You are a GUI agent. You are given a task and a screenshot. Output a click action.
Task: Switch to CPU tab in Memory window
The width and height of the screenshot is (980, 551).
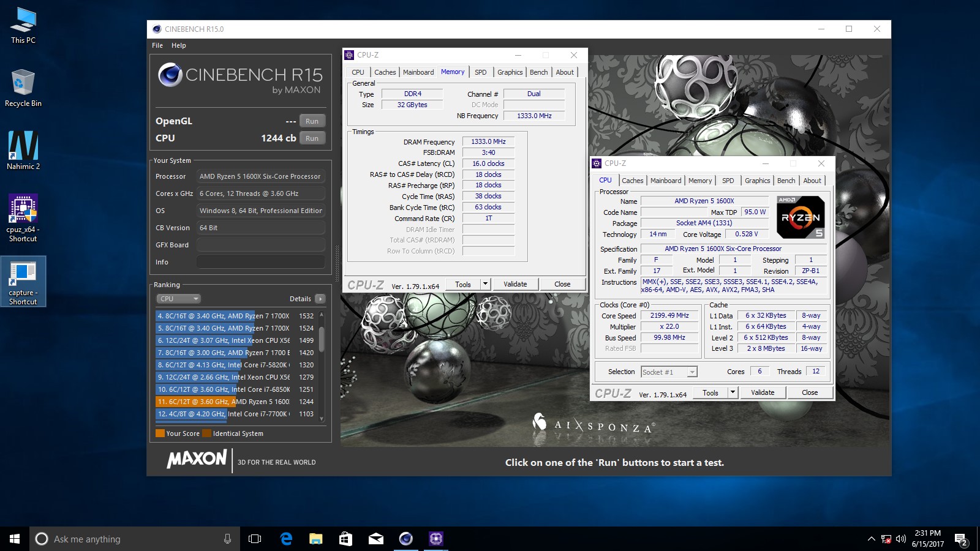click(358, 72)
